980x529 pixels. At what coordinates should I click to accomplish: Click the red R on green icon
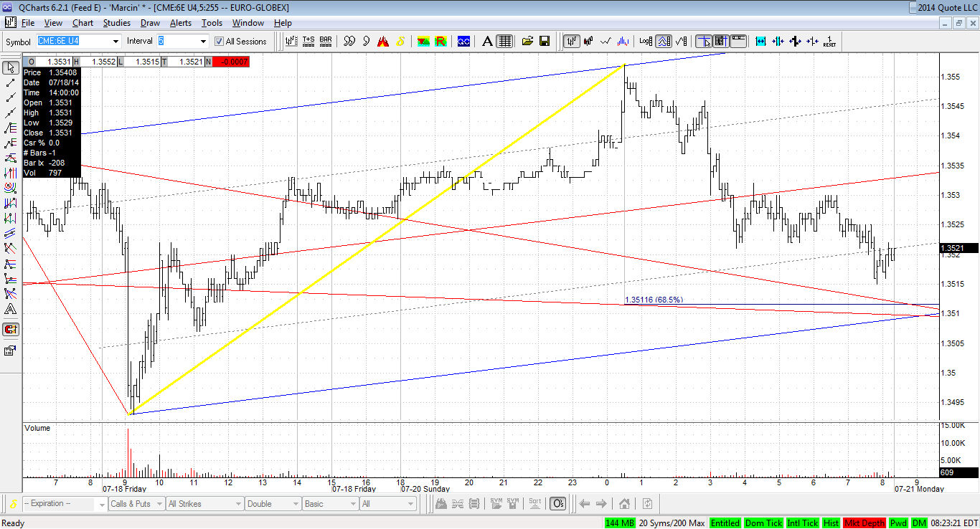[x=440, y=42]
